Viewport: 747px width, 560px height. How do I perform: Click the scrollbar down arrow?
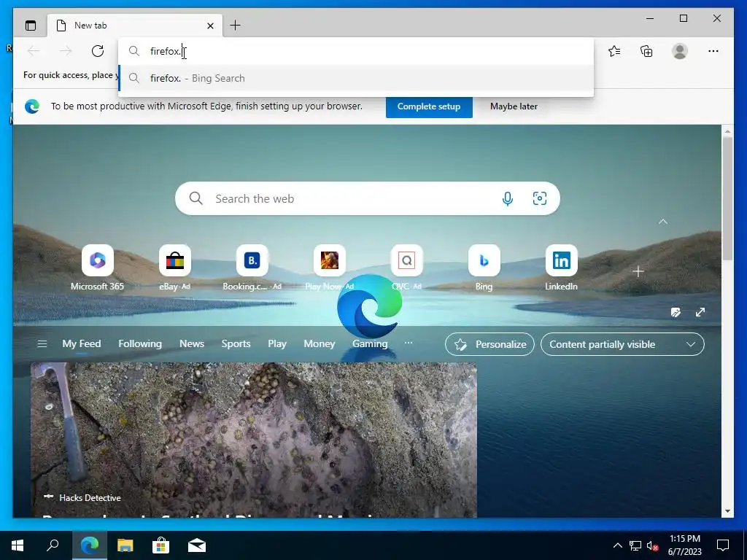(x=727, y=511)
